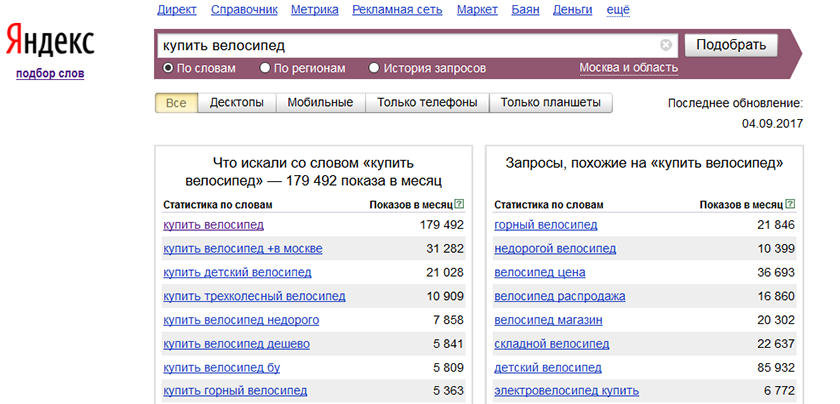This screenshot has width=840, height=404.
Task: Click the 7 858 impressions value
Action: [x=448, y=320]
